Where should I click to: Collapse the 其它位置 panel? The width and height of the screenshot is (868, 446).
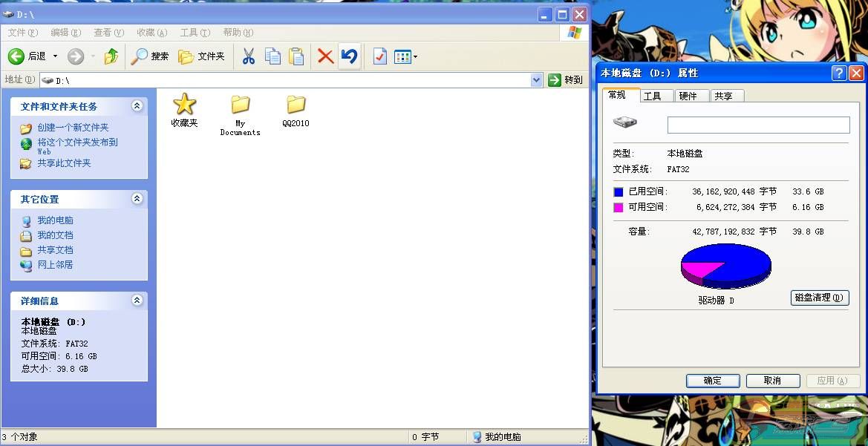coord(137,199)
